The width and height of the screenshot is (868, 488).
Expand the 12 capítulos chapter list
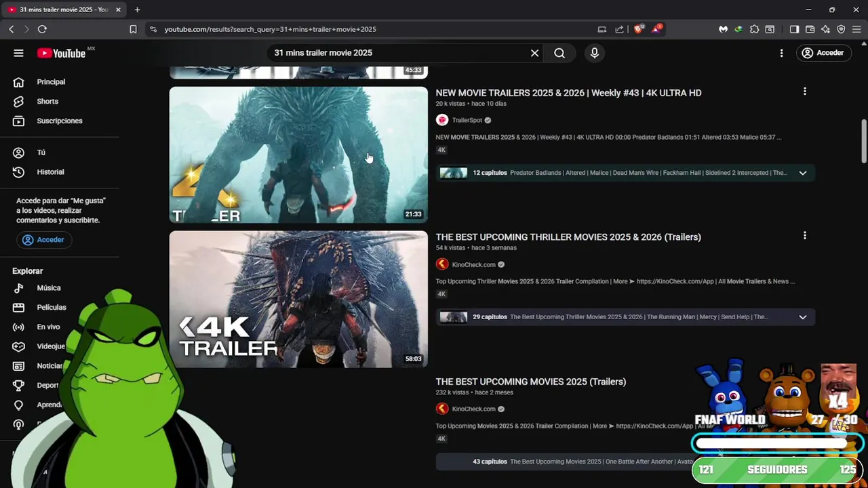click(803, 173)
